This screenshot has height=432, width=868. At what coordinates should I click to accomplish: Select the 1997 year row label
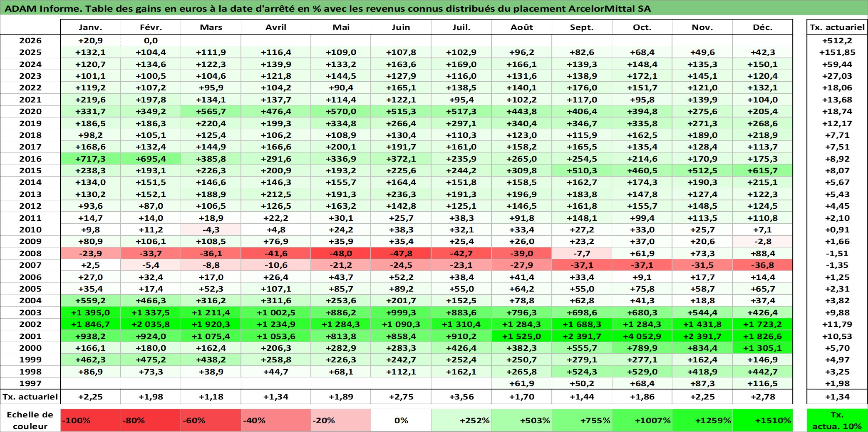pos(30,383)
